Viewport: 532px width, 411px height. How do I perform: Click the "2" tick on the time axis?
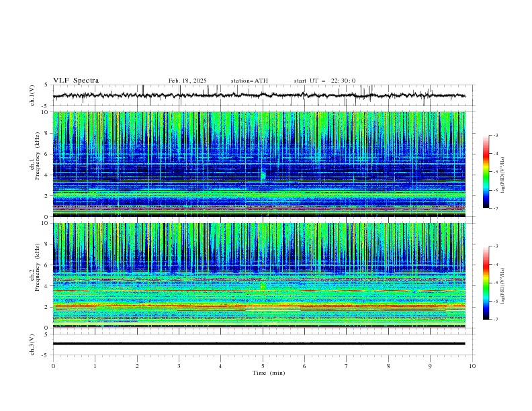(x=137, y=366)
